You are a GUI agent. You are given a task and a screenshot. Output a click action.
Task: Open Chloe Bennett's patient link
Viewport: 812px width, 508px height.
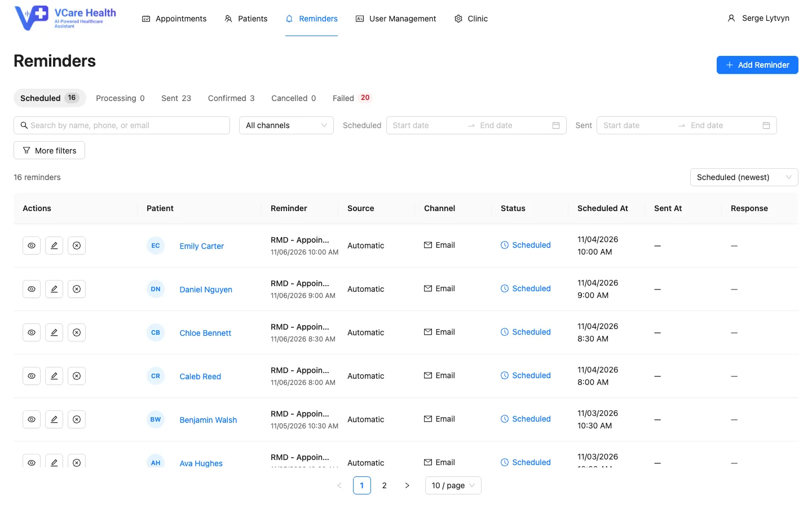205,333
